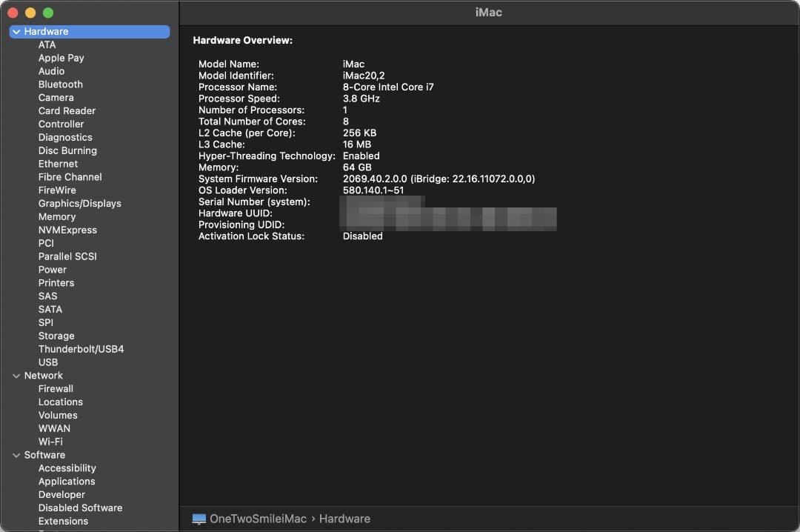This screenshot has height=532, width=800.
Task: Click the iMac window title
Action: click(x=489, y=12)
